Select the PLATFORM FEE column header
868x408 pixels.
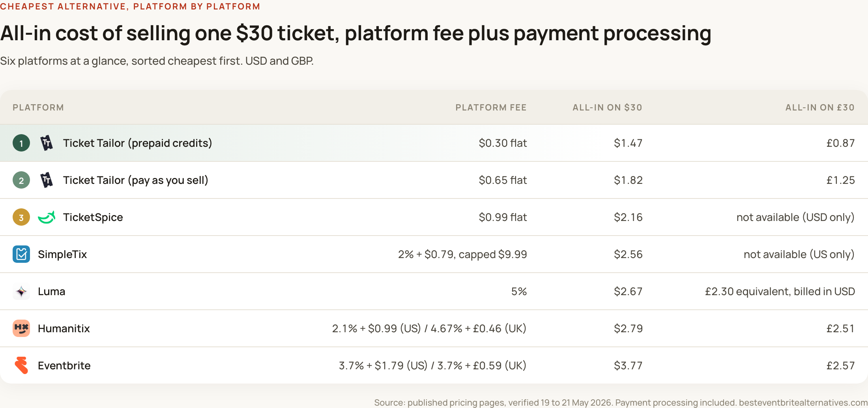(x=491, y=107)
